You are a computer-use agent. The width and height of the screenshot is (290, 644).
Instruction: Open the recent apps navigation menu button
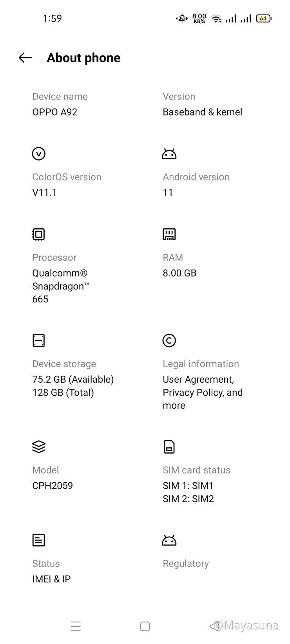point(76,626)
